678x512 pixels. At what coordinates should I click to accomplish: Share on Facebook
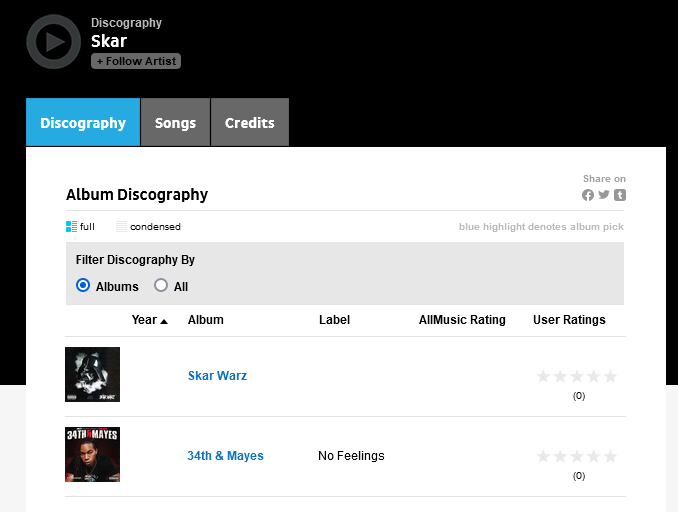tap(588, 195)
